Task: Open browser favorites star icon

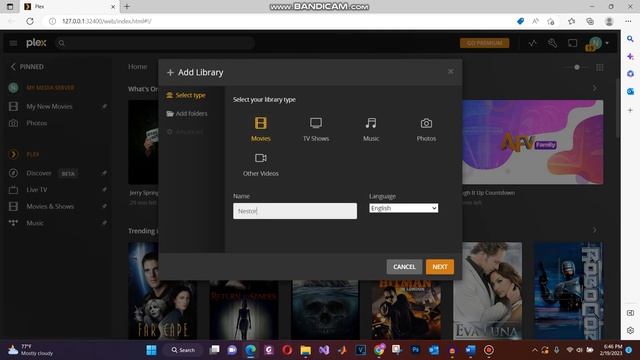Action: pos(571,21)
